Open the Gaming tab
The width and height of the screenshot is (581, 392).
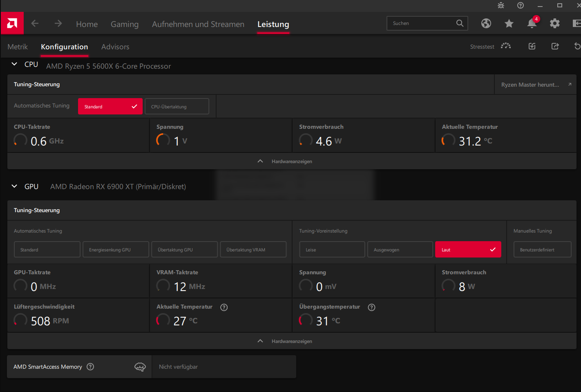[x=125, y=24]
